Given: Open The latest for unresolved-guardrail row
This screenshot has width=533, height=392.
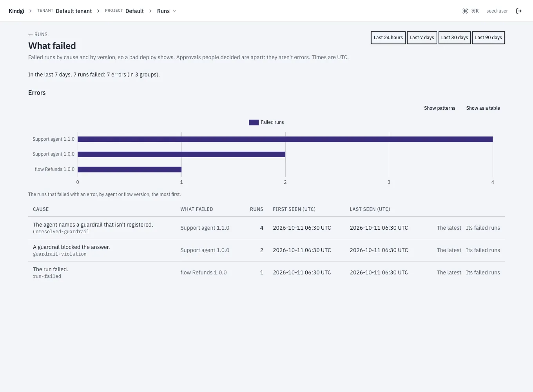Looking at the screenshot, I should click(x=449, y=228).
